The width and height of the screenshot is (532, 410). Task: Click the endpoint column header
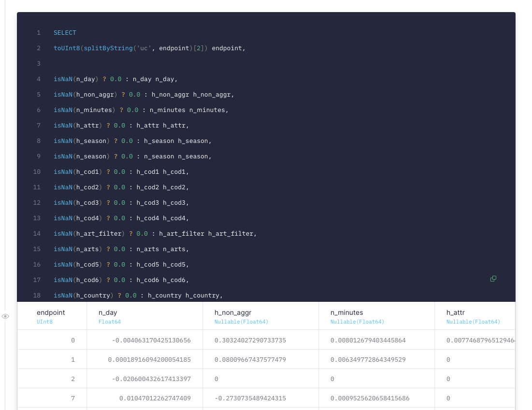[51, 312]
